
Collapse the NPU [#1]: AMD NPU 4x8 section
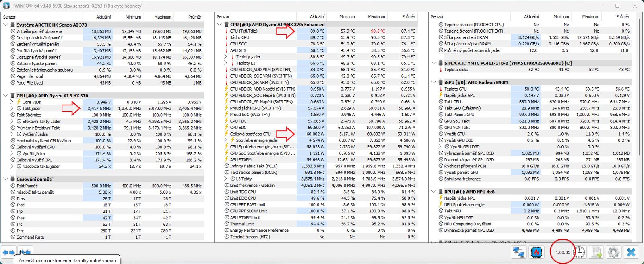pyautogui.click(x=433, y=192)
